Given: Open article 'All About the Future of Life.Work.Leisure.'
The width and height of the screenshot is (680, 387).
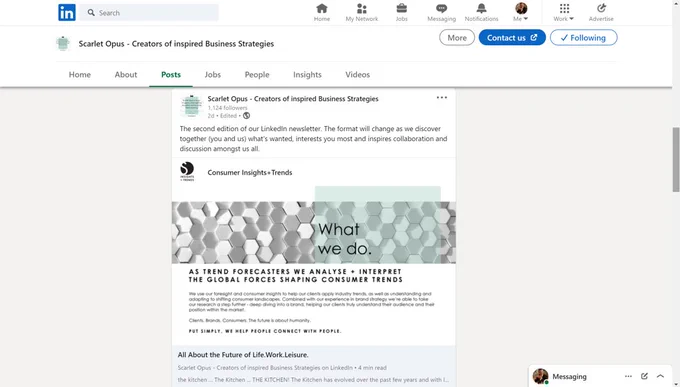Looking at the screenshot, I should coord(243,355).
